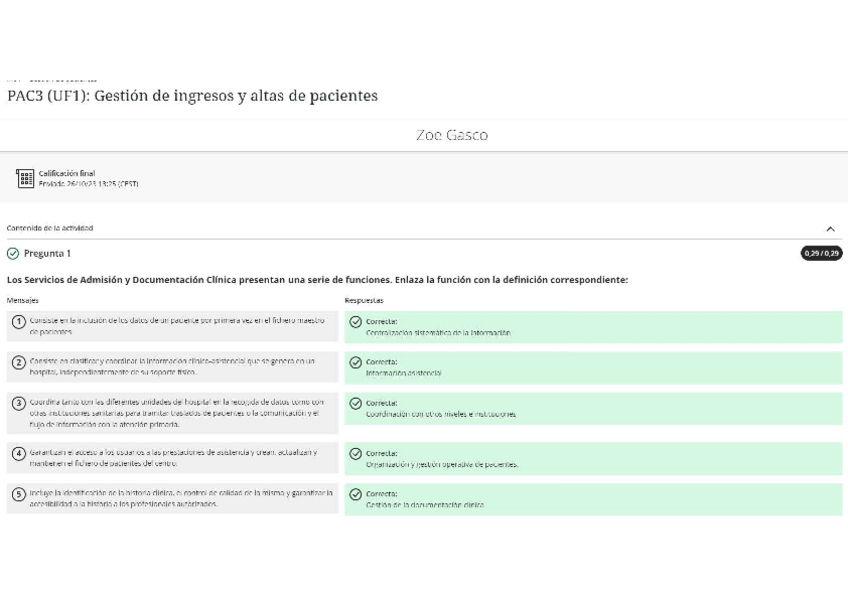The image size is (848, 599).
Task: Open the PAC3 (UF1) assignment title link
Action: pos(191,96)
